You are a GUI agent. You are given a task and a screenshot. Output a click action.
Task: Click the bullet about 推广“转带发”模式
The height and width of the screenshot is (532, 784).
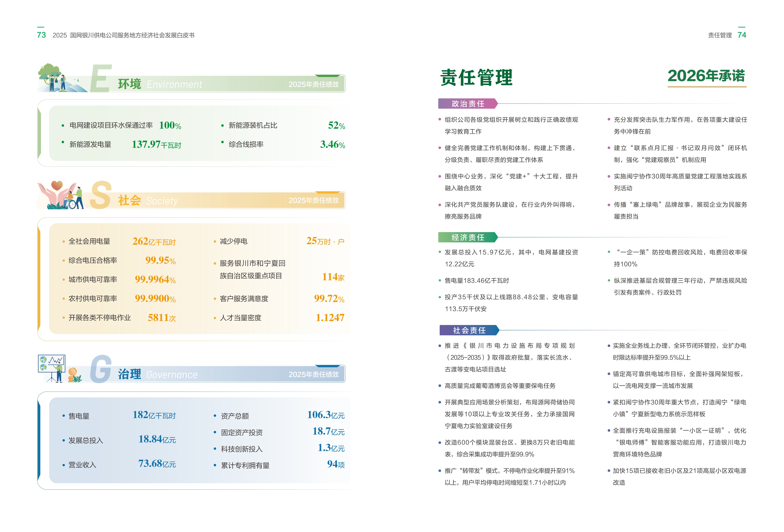click(x=509, y=477)
